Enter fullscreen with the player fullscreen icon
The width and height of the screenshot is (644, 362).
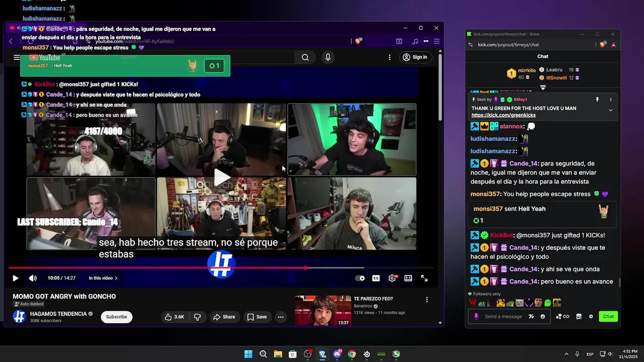[424, 278]
